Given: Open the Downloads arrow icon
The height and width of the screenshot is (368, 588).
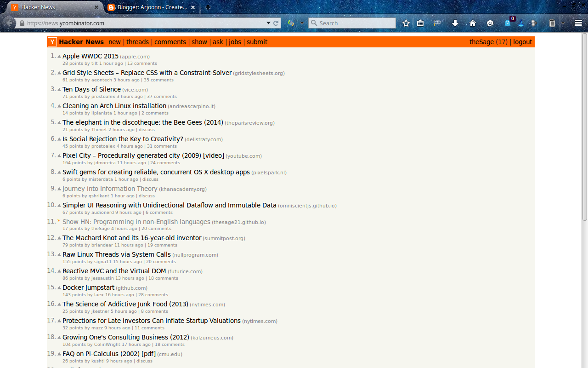Looking at the screenshot, I should pyautogui.click(x=455, y=23).
